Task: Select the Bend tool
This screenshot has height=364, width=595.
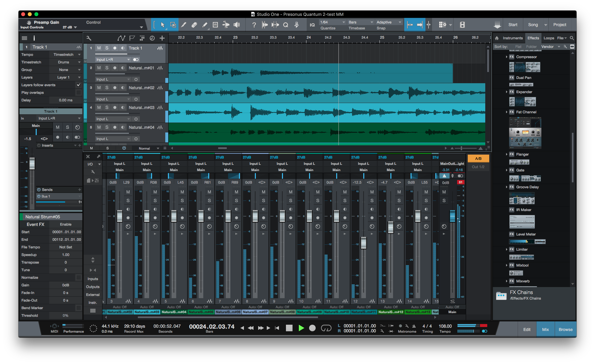Action: pos(226,25)
